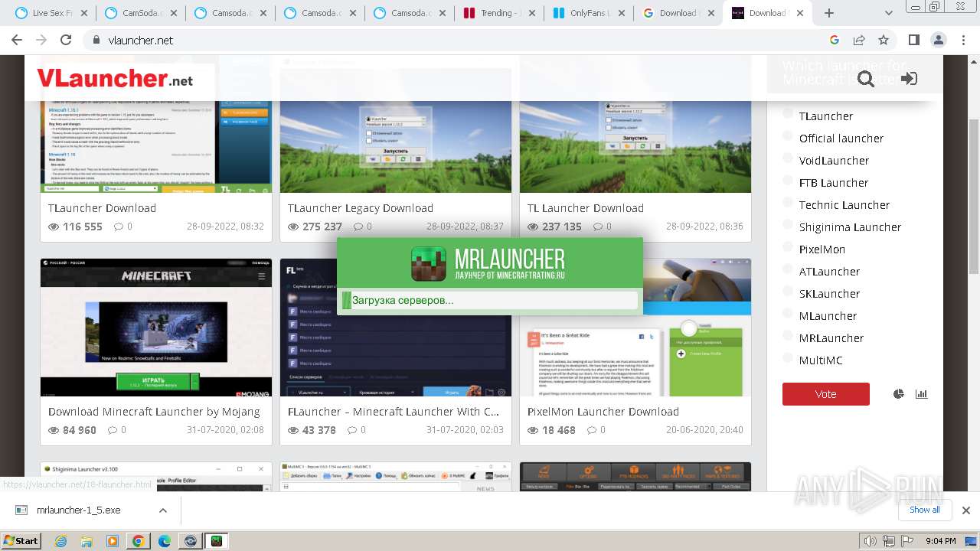Click the MRLauncher taskbar icon
Image resolution: width=980 pixels, height=551 pixels.
pyautogui.click(x=217, y=541)
